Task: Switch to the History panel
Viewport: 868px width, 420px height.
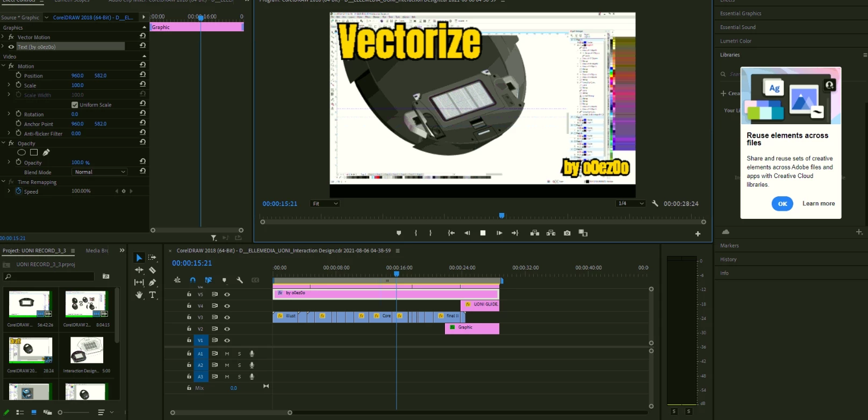Action: 728,259
